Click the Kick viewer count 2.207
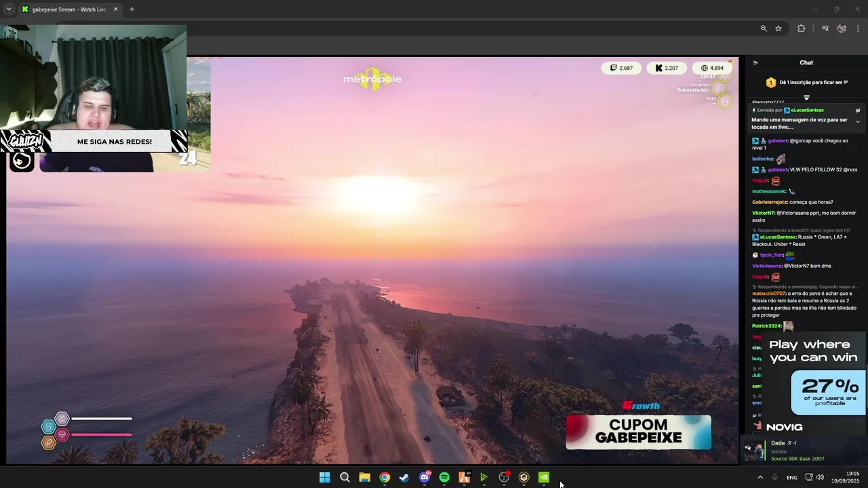The image size is (868, 488). [667, 68]
